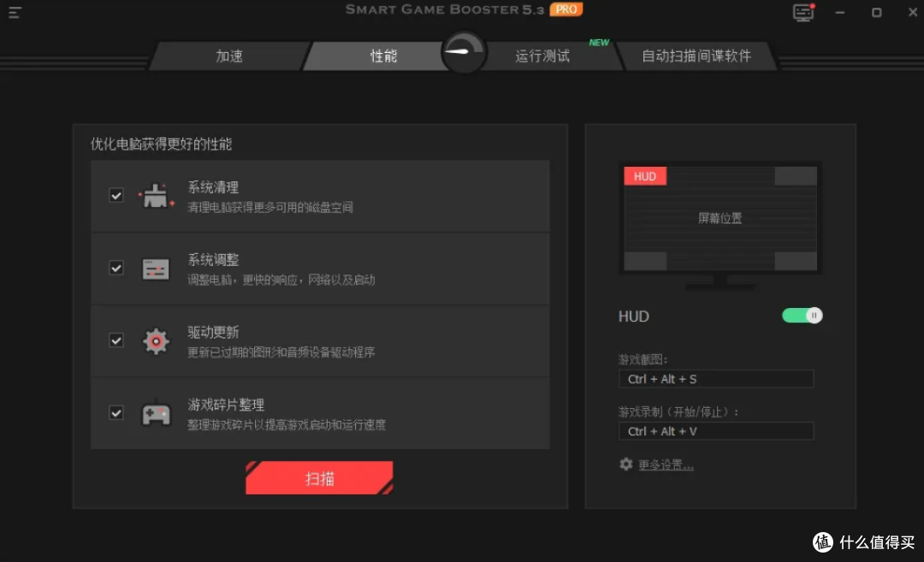Viewport: 924px width, 562px height.
Task: Click the PRO badge in title
Action: click(x=566, y=9)
